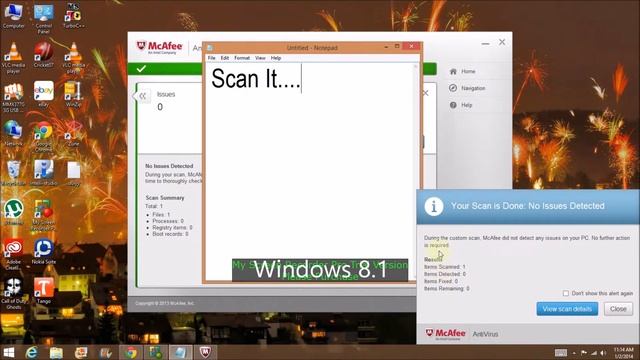Open Notepad Help menu
The image size is (640, 360).
click(x=276, y=58)
